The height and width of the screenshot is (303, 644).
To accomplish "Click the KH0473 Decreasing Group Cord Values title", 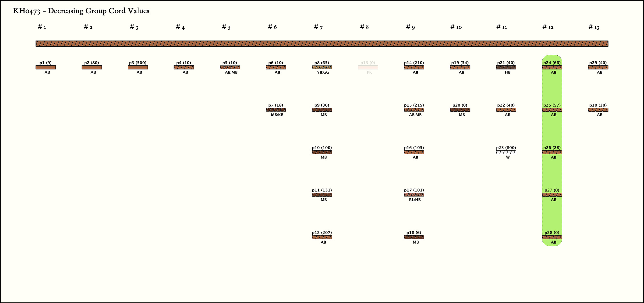I will pos(81,11).
